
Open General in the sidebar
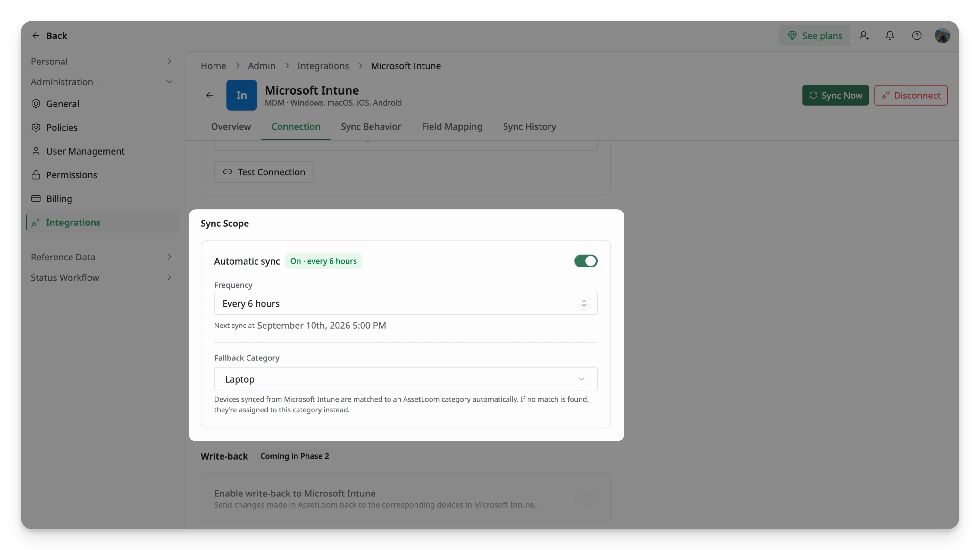(x=102, y=104)
